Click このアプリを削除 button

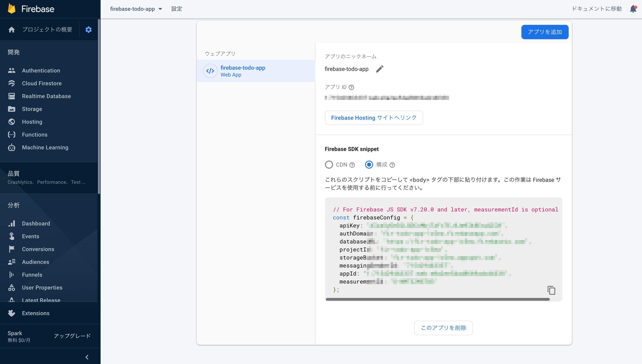point(443,328)
